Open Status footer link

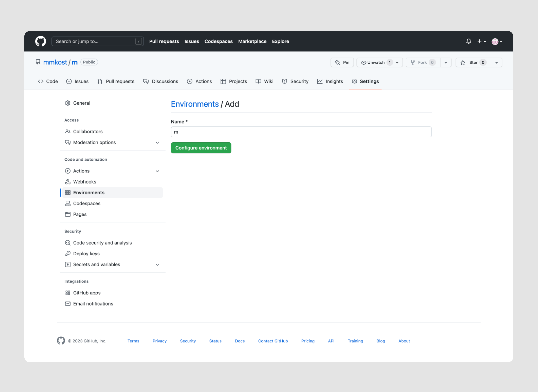[215, 341]
